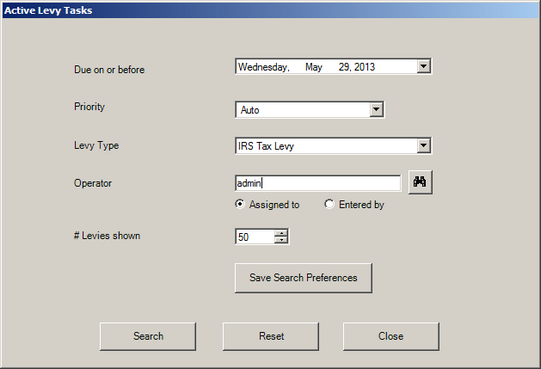Click the # Levies shown label
The image size is (541, 369).
pos(107,236)
